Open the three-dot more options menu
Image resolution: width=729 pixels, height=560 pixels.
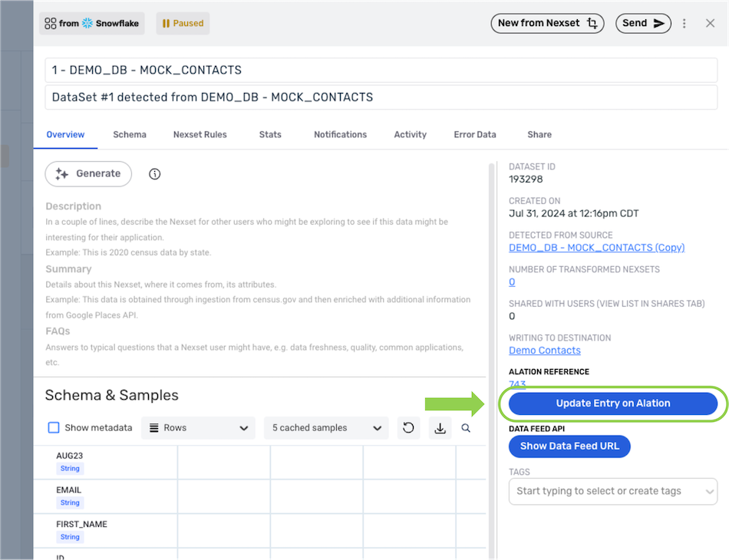click(x=684, y=23)
